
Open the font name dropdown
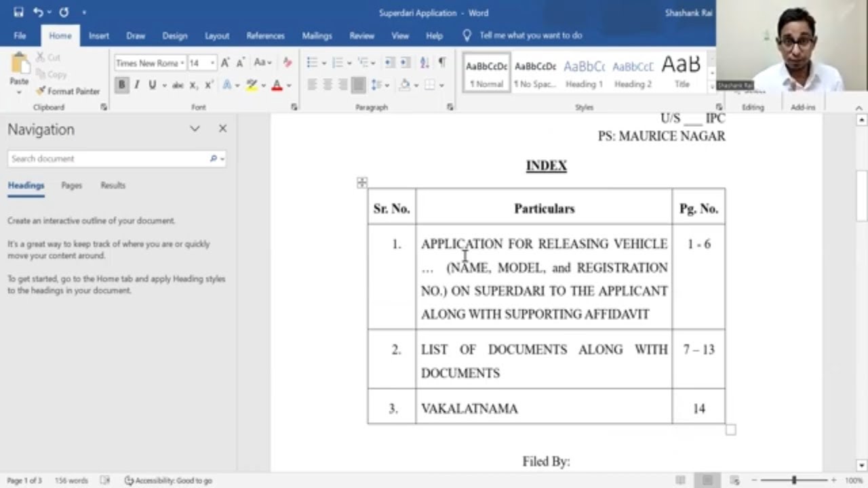[x=182, y=63]
